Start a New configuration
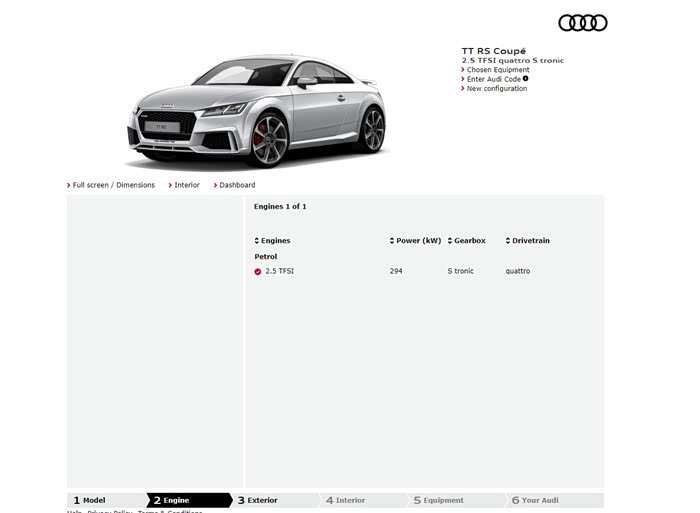 tap(496, 89)
